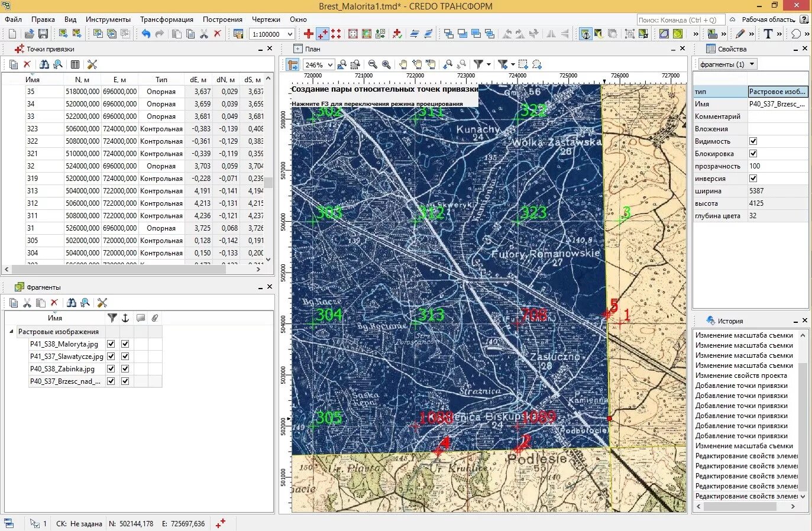812x531 pixels.
Task: Click the Поиск command search field
Action: coord(680,20)
